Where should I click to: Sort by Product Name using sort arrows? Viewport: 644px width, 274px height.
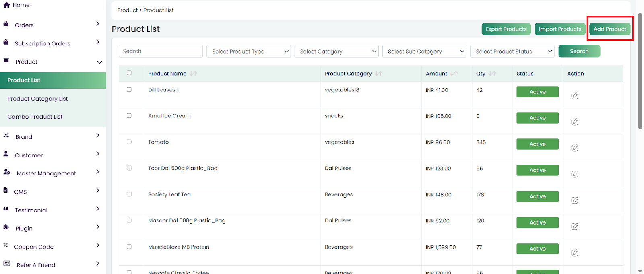[193, 74]
